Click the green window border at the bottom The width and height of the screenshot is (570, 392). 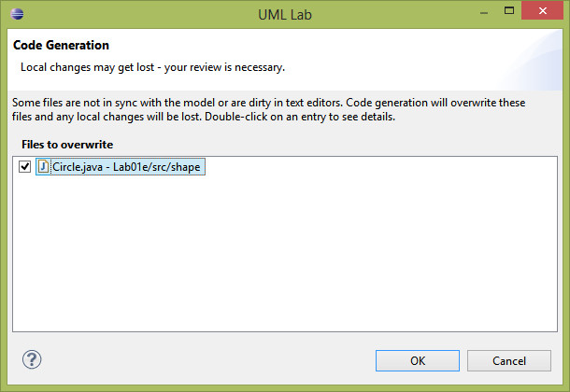tap(285, 388)
